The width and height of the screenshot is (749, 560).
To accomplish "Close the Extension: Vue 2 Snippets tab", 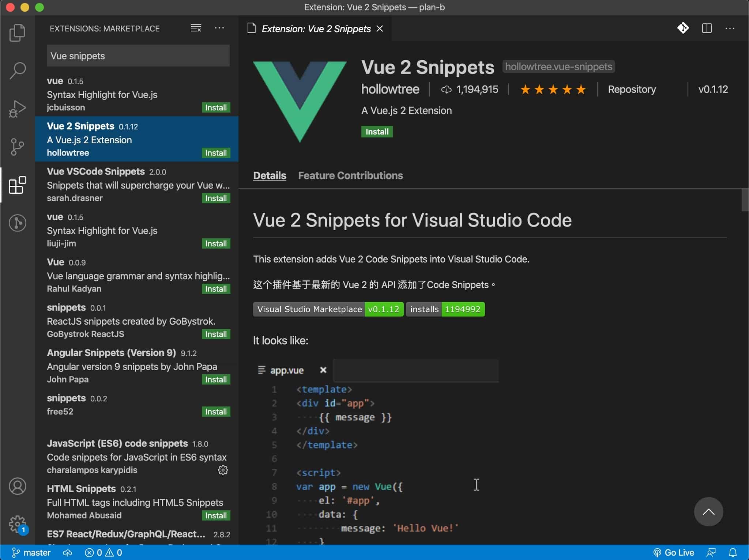I will (380, 29).
